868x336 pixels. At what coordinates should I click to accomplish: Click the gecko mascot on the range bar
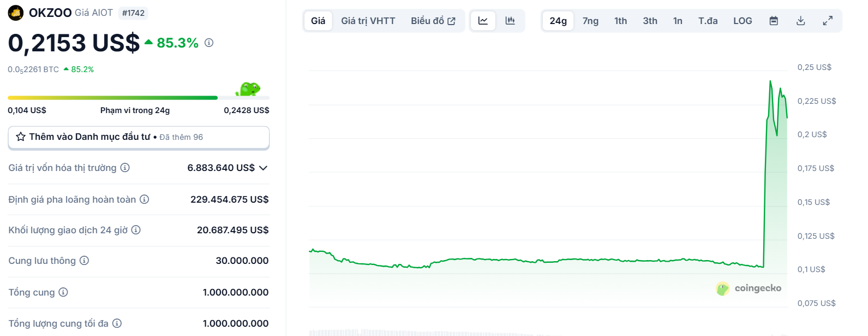248,89
